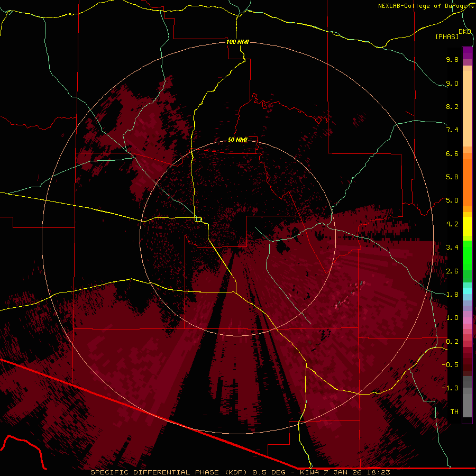Click the [PHAS] legend heading

point(447,36)
